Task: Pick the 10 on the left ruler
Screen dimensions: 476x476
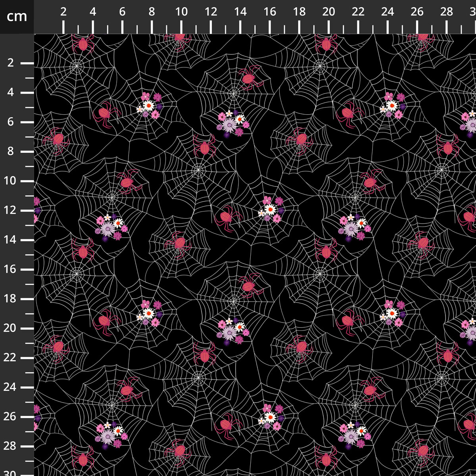Action: click(x=10, y=181)
